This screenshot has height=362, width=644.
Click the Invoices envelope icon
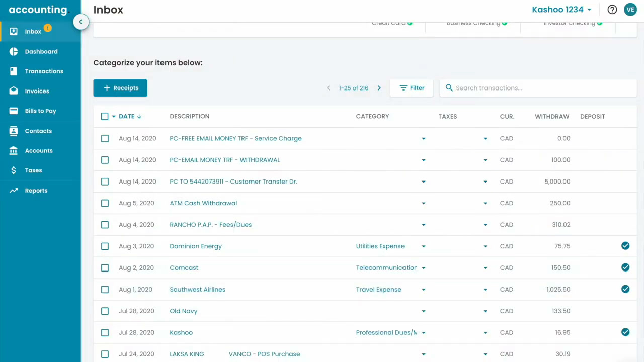(x=14, y=91)
